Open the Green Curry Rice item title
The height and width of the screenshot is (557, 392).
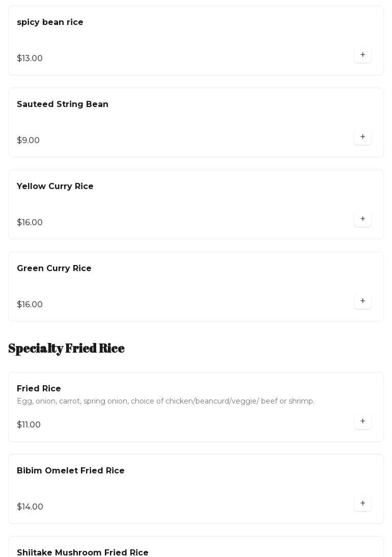click(x=54, y=268)
